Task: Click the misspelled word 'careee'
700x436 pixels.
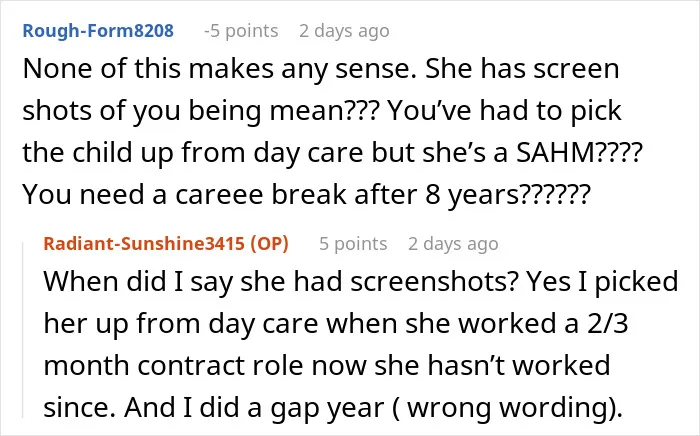Action: (219, 195)
